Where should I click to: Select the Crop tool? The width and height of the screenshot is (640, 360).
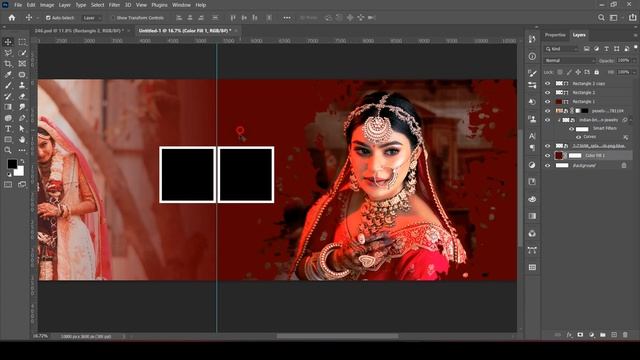8,64
